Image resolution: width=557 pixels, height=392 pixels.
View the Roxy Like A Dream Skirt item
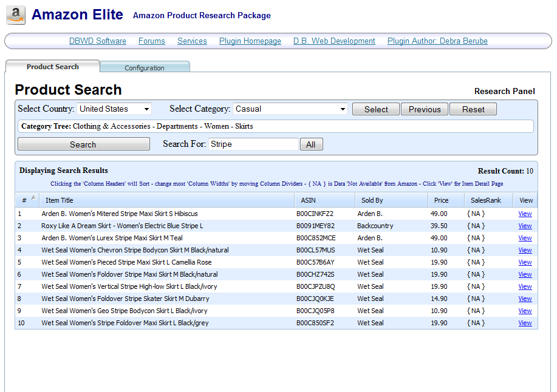point(525,226)
